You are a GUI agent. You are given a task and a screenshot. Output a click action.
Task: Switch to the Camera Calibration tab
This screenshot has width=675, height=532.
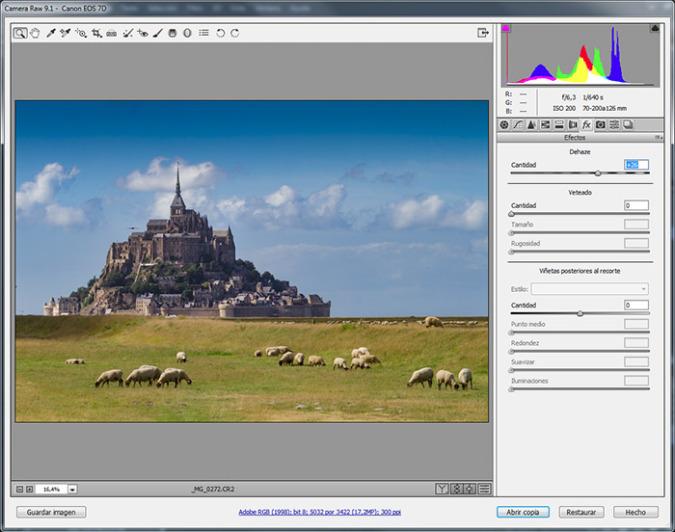coord(601,125)
